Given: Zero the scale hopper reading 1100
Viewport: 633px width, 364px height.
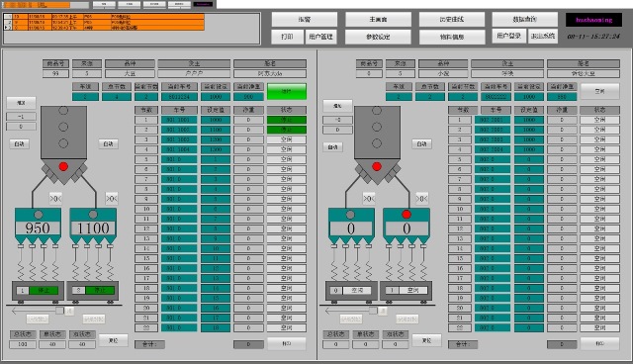Looking at the screenshot, I should pyautogui.click(x=112, y=198).
